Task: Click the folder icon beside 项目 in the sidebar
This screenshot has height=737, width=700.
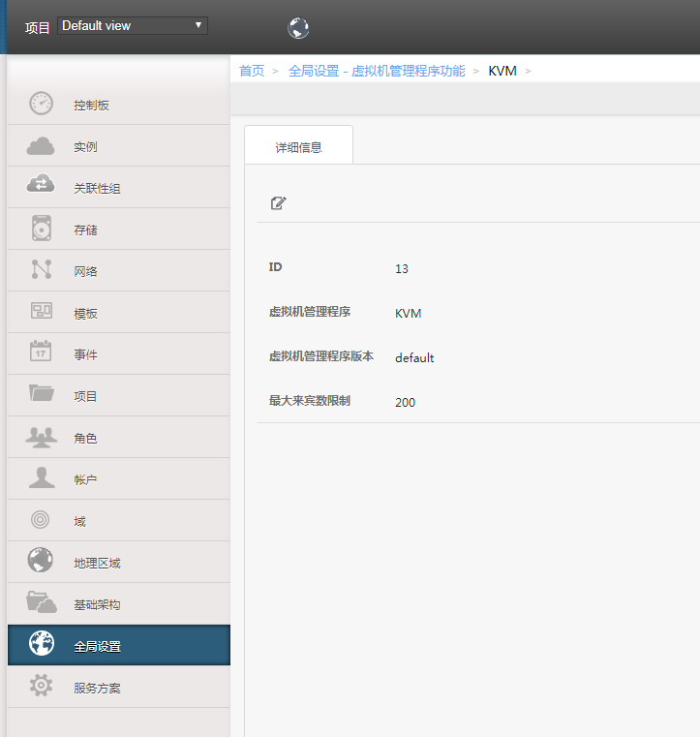Action: tap(42, 392)
